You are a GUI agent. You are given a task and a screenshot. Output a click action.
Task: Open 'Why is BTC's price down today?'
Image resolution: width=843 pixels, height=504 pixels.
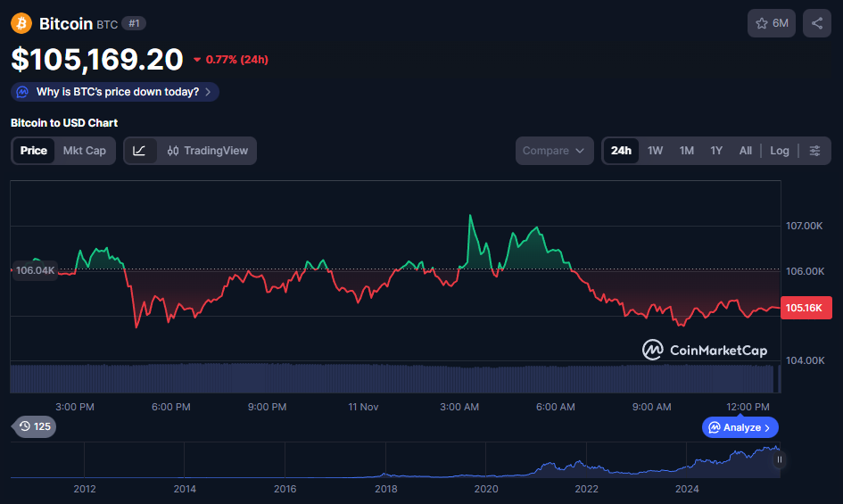pyautogui.click(x=114, y=92)
